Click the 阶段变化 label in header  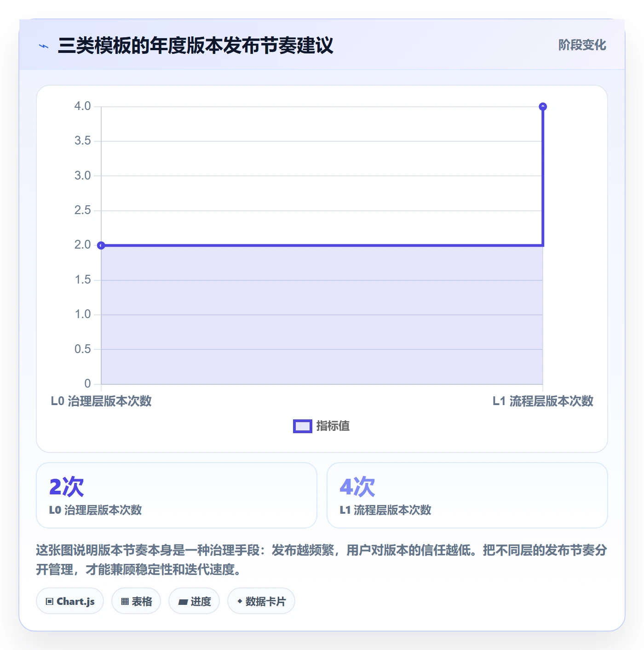(x=582, y=45)
